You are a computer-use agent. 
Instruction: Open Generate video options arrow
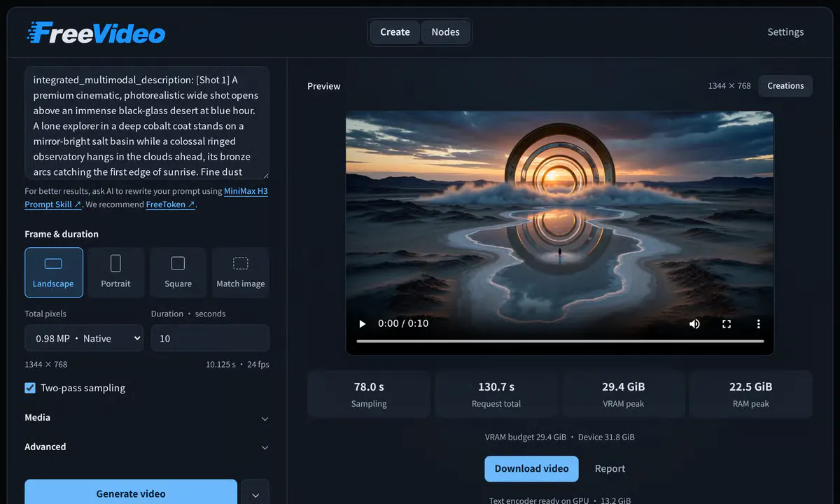[255, 493]
